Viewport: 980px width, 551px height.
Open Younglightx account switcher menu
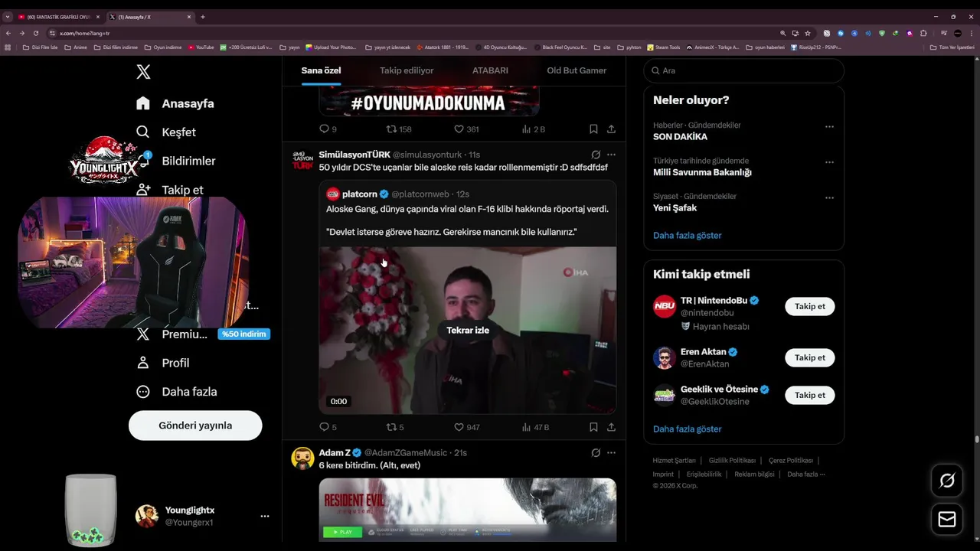(264, 517)
